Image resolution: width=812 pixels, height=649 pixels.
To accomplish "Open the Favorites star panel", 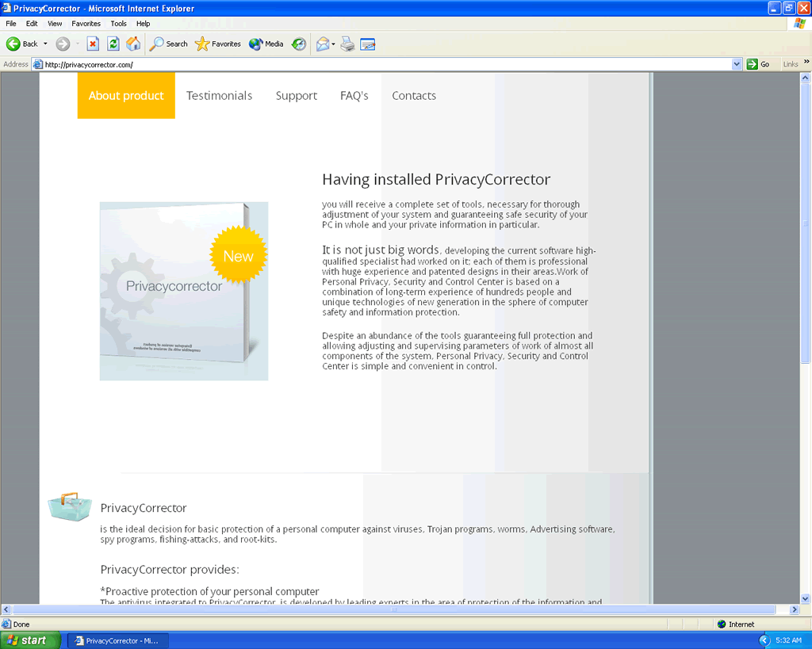I will click(x=218, y=44).
